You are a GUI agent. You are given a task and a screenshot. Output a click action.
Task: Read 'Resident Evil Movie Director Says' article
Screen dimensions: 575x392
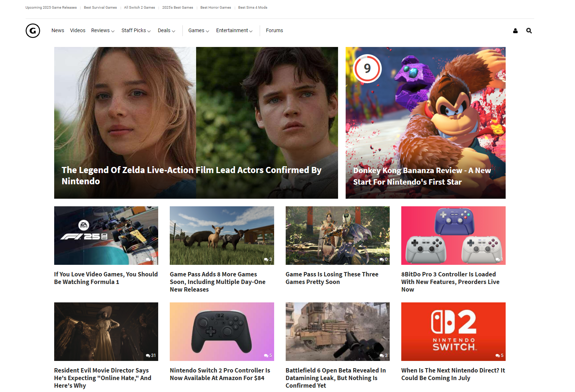103,378
